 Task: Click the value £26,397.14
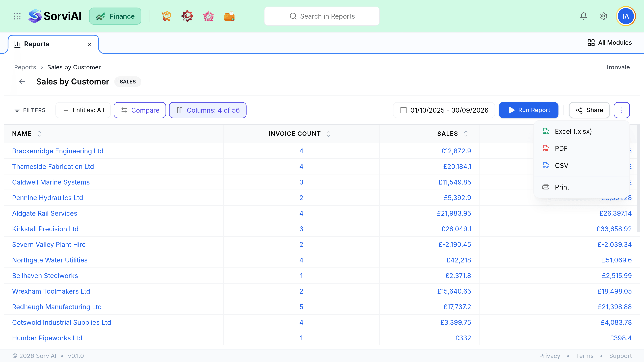pyautogui.click(x=615, y=214)
